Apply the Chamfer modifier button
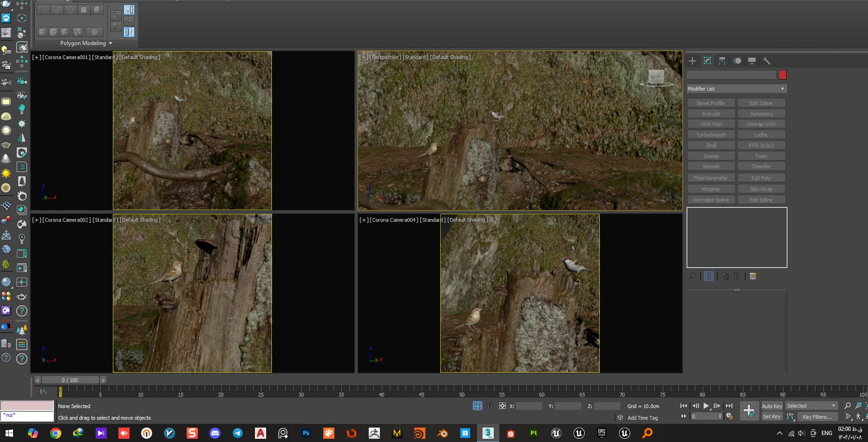This screenshot has width=868, height=442. (x=761, y=166)
